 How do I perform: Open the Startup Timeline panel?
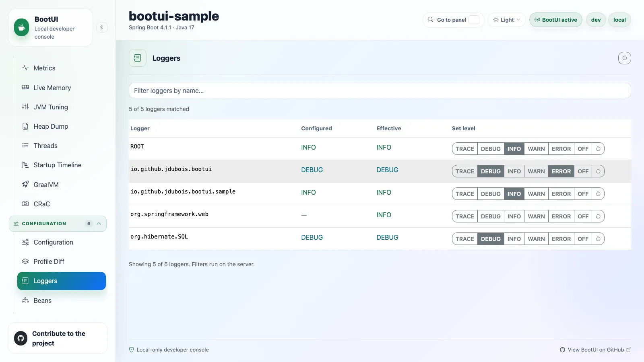61,165
